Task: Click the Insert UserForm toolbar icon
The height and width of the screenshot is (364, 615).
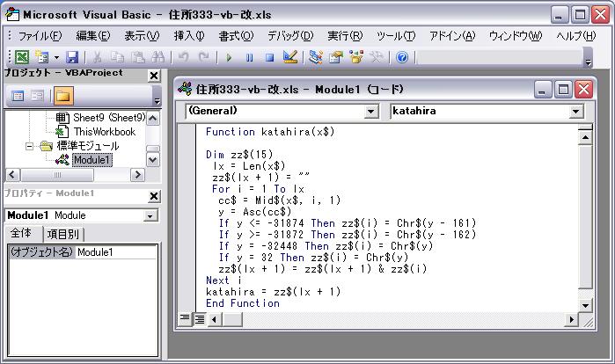Action: (41, 57)
